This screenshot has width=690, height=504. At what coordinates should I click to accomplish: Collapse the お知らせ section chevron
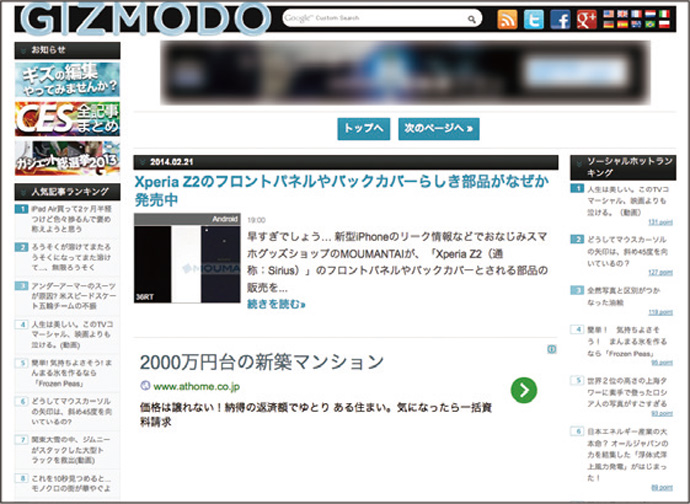(x=23, y=51)
